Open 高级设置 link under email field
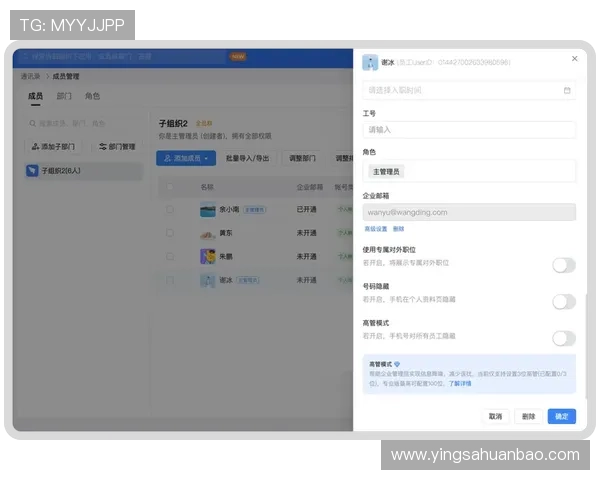This screenshot has height=480, width=600. [376, 229]
